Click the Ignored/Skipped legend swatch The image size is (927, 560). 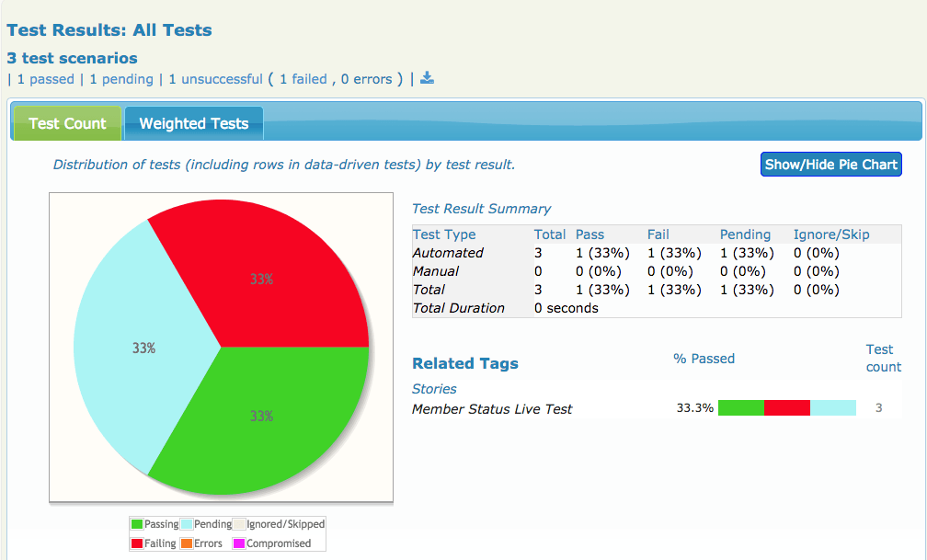239,524
